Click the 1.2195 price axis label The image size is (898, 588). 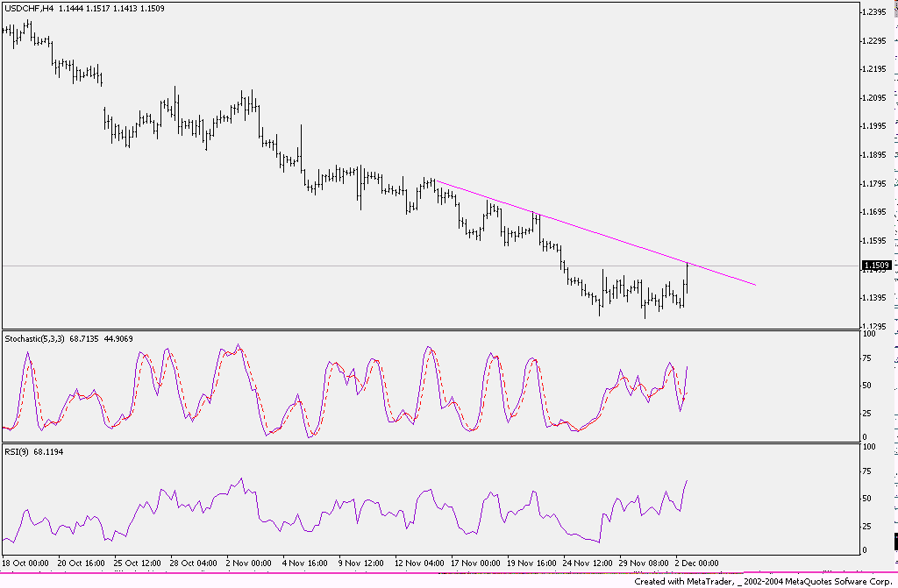click(x=874, y=69)
